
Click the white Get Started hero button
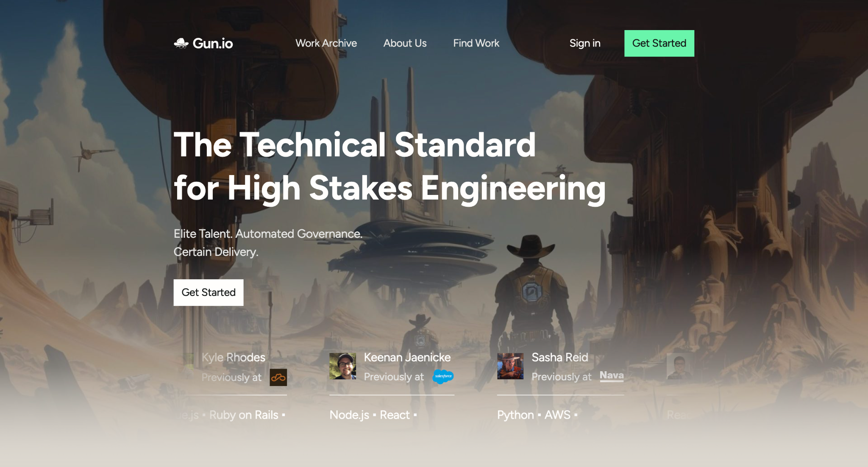(x=209, y=292)
